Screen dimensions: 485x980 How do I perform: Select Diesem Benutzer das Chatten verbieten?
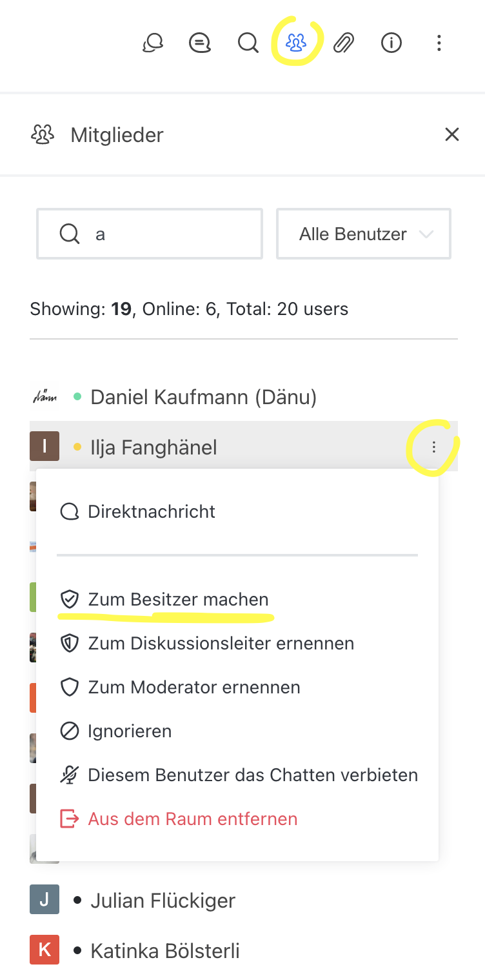tap(253, 775)
